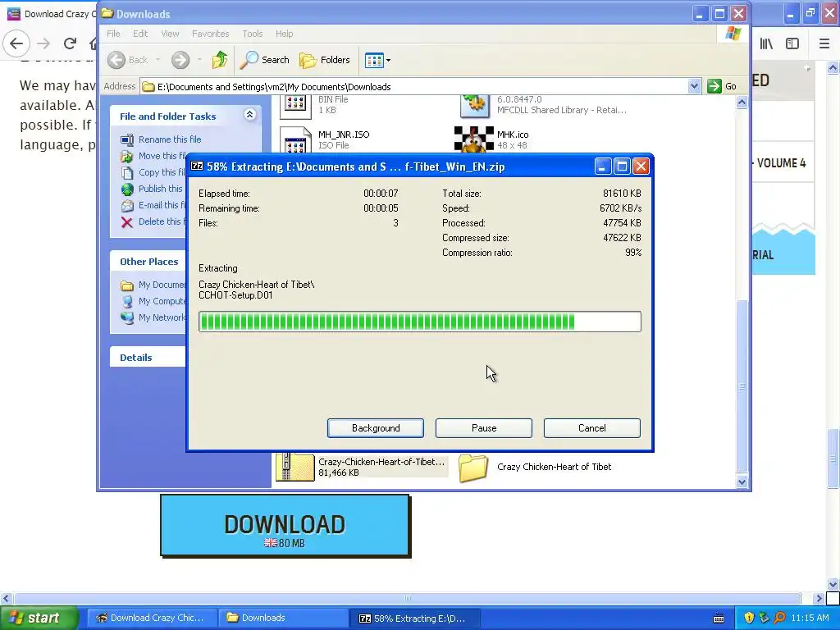840x630 pixels.
Task: Pause the 7-Zip extraction
Action: point(484,428)
